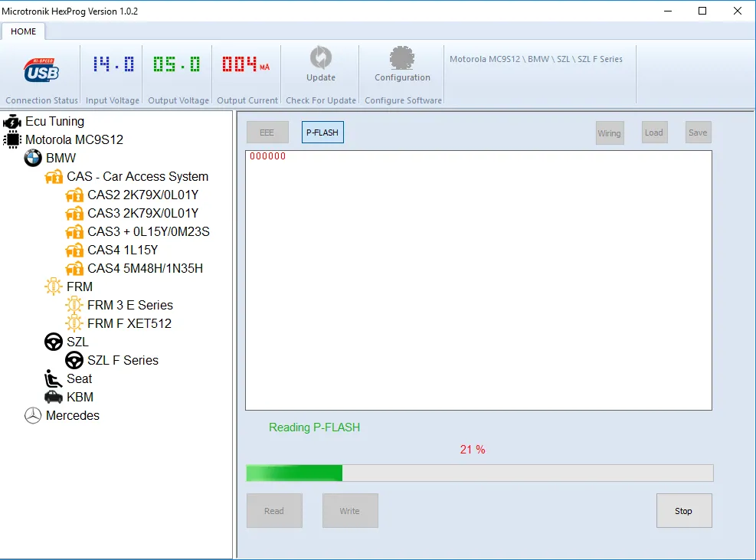Select the FRM tree node
This screenshot has height=560, width=756.
80,287
